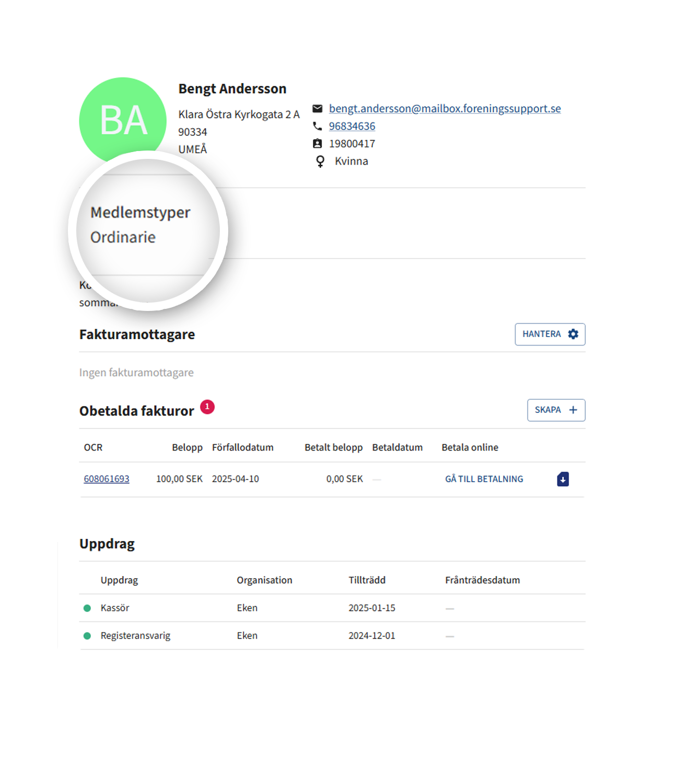This screenshot has height=784, width=679.
Task: Open the HANTERA button for Fakturamottagare
Action: 549,335
